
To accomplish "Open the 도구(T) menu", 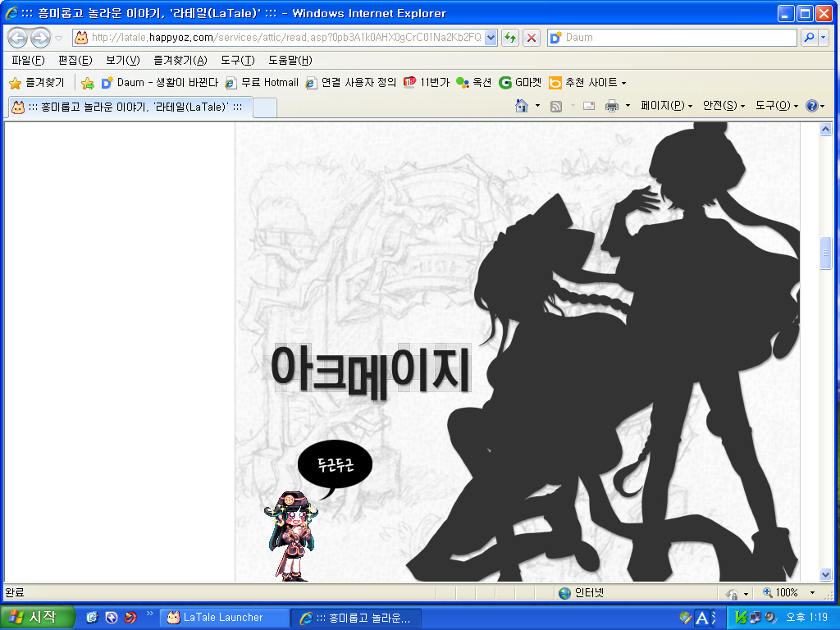I will [x=237, y=60].
